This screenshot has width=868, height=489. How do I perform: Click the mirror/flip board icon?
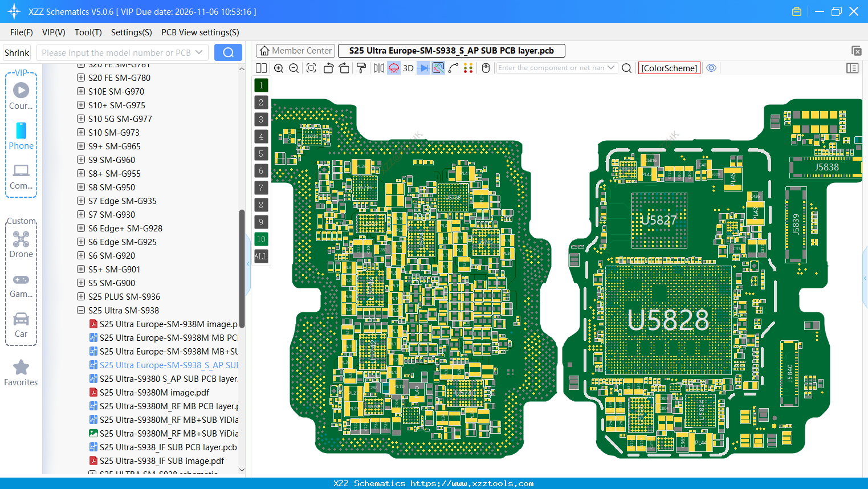[x=377, y=68]
